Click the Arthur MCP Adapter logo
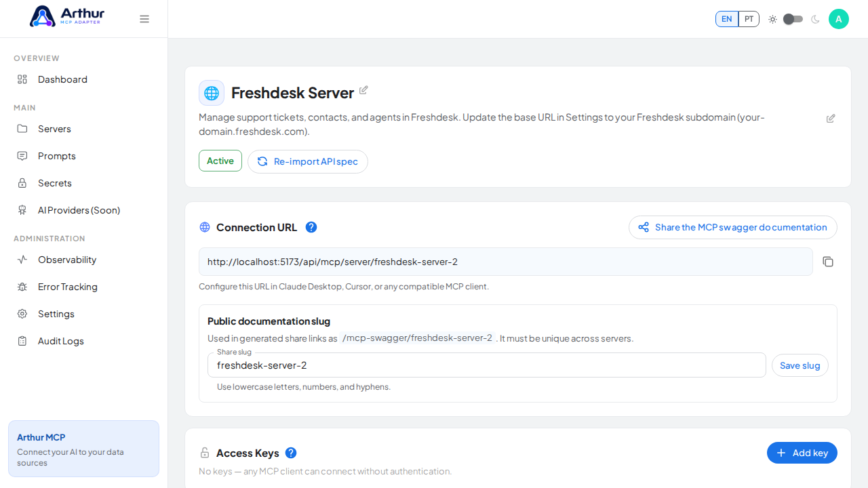The height and width of the screenshot is (488, 868). pos(67,16)
